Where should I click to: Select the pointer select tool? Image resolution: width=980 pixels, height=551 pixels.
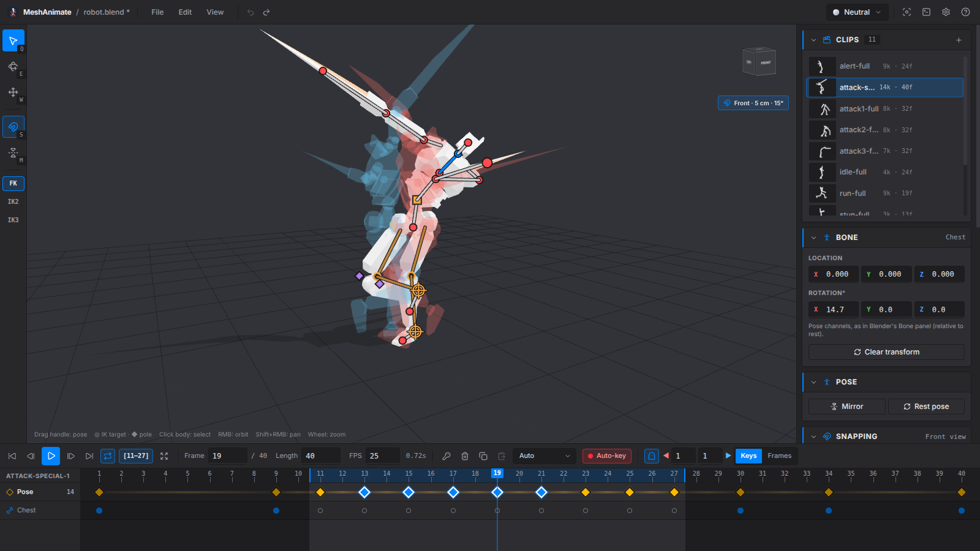coord(13,40)
